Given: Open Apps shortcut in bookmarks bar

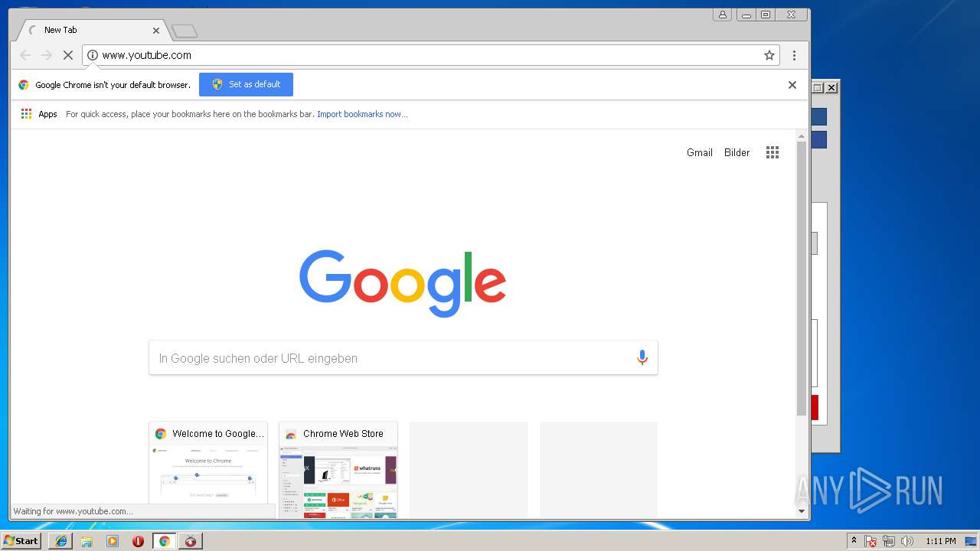Looking at the screenshot, I should (39, 114).
